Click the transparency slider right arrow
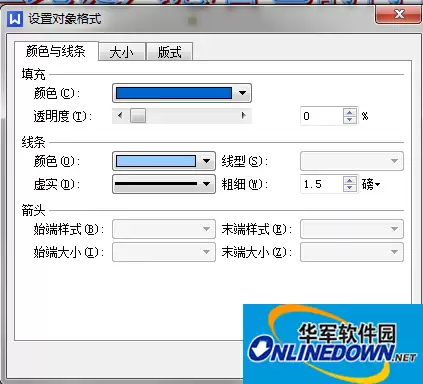The width and height of the screenshot is (423, 384). click(244, 116)
